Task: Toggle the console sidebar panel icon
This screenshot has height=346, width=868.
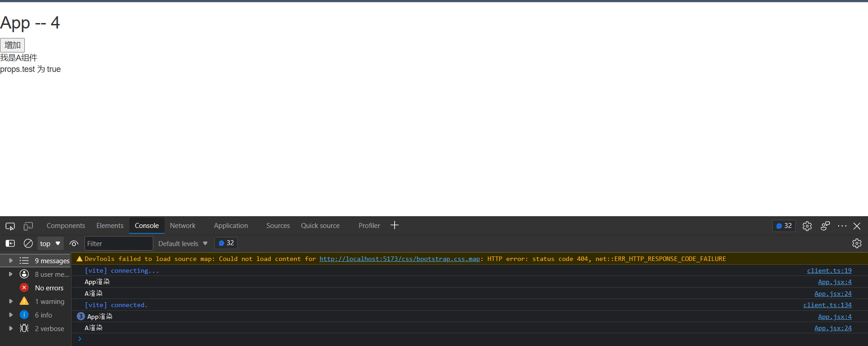Action: tap(10, 243)
